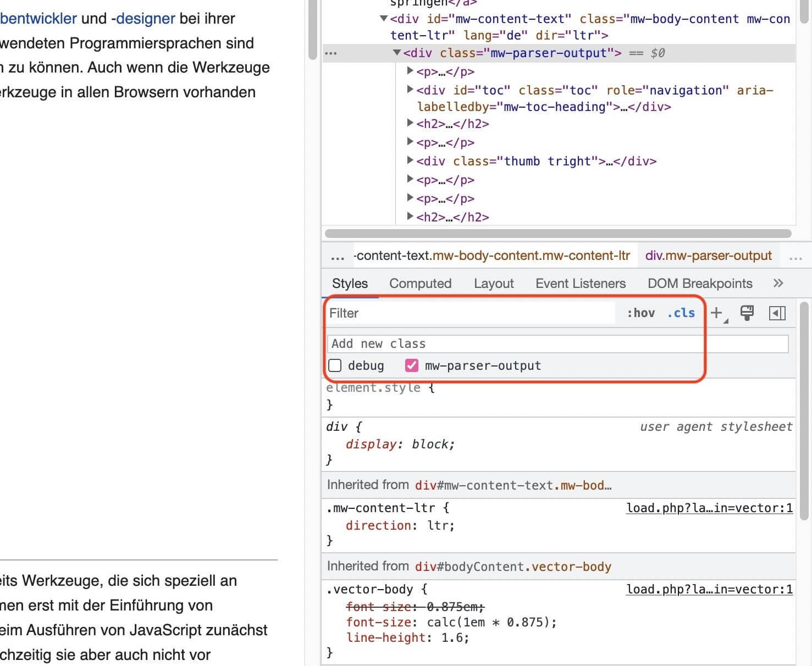Enable the debug class checkbox
Viewport: 812px width, 666px height.
tap(335, 365)
